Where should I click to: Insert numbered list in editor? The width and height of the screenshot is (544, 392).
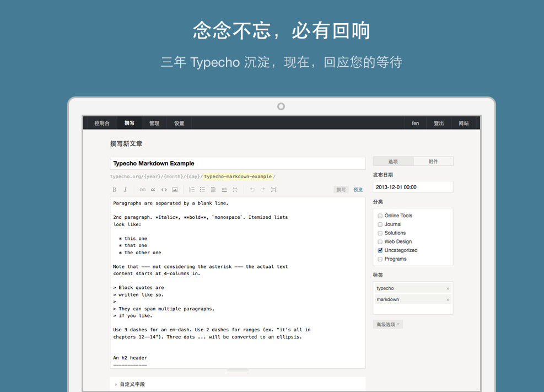[191, 190]
